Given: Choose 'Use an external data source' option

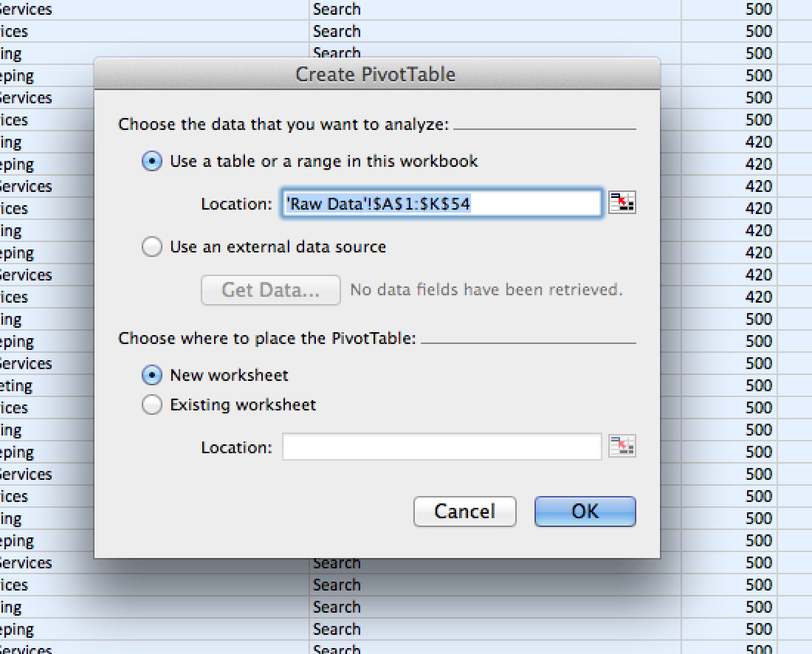Looking at the screenshot, I should [x=152, y=247].
